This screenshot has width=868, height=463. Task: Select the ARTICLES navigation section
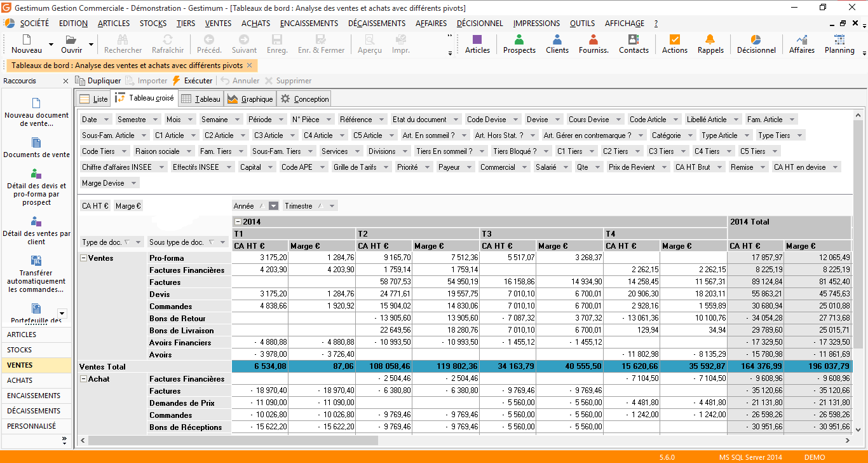[36, 335]
